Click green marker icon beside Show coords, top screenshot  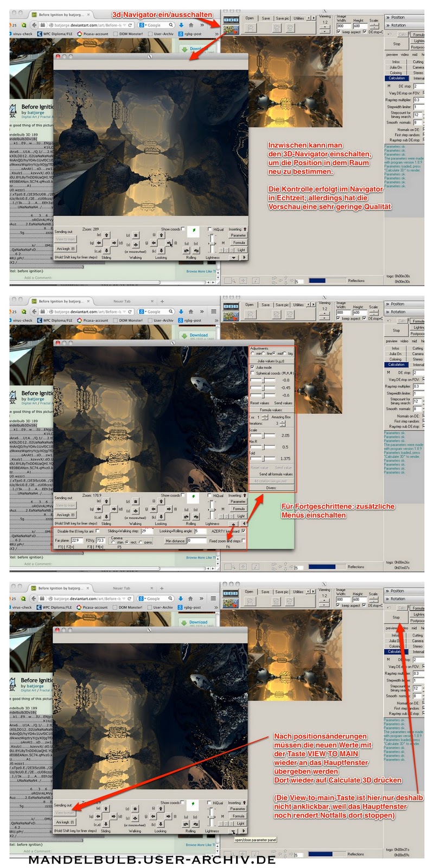tap(194, 231)
